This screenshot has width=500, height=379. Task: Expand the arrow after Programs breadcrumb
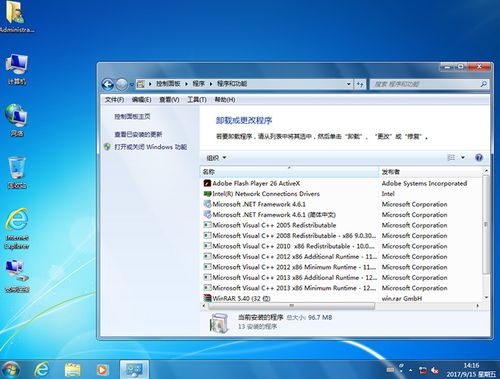pos(211,84)
